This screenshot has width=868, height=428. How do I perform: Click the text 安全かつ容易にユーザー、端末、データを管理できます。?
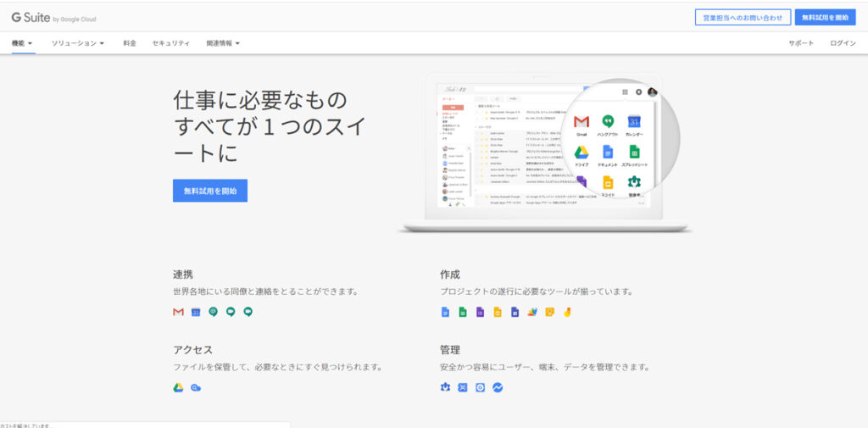click(x=545, y=367)
